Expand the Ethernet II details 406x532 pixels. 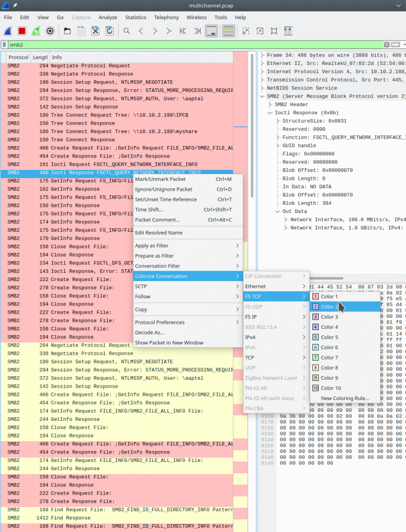coord(263,63)
